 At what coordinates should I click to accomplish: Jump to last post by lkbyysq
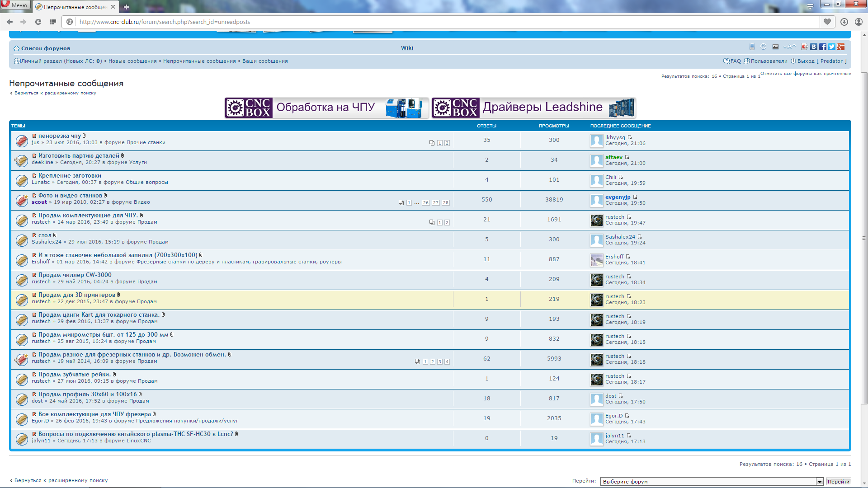pyautogui.click(x=630, y=137)
